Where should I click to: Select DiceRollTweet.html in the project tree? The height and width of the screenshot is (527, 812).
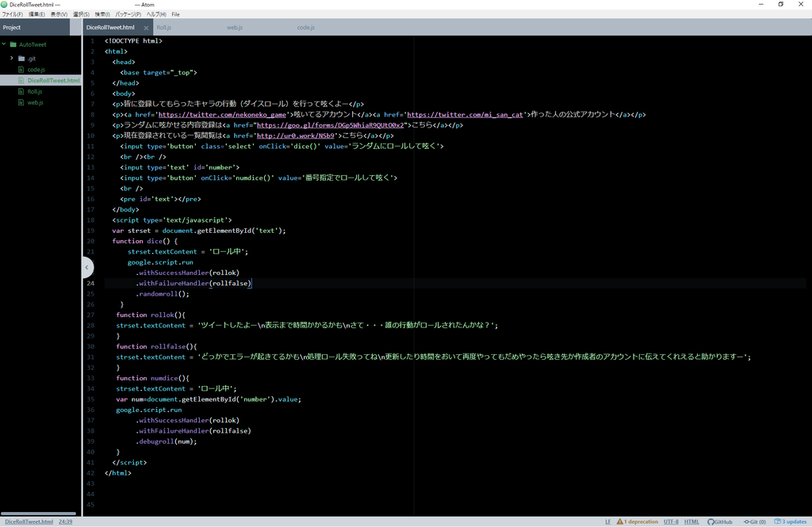pos(53,80)
